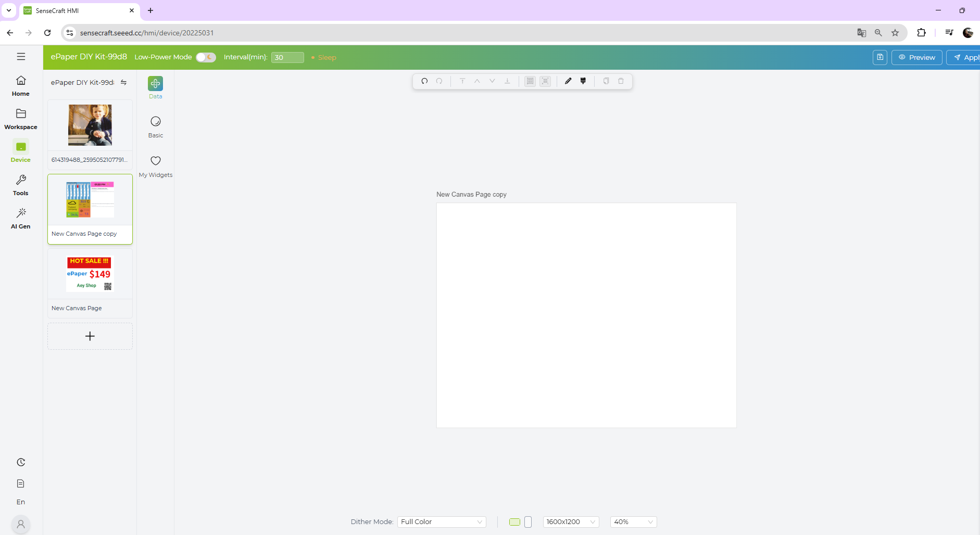Open the 40% zoom level dropdown
This screenshot has height=535, width=980.
tap(633, 522)
